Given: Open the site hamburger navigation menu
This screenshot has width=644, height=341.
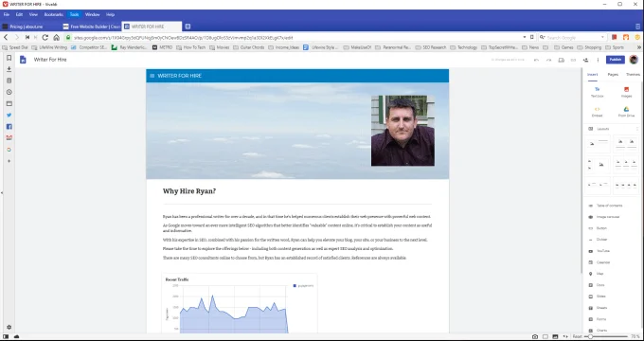Looking at the screenshot, I should pyautogui.click(x=152, y=76).
